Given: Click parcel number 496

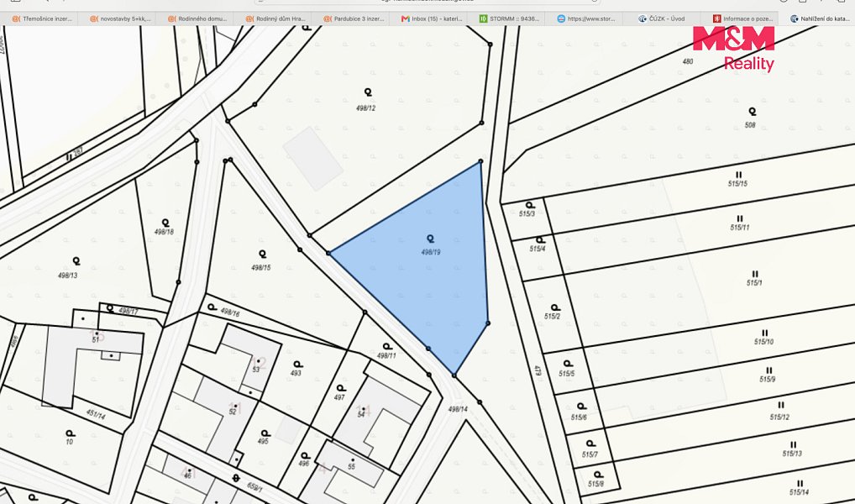Looking at the screenshot, I should click(x=304, y=464).
